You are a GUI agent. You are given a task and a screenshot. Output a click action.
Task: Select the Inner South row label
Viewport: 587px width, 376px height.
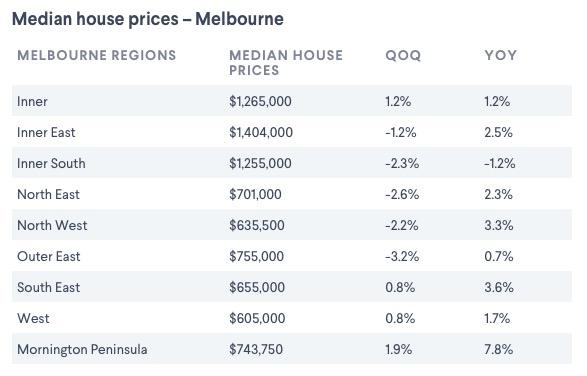[x=51, y=164]
